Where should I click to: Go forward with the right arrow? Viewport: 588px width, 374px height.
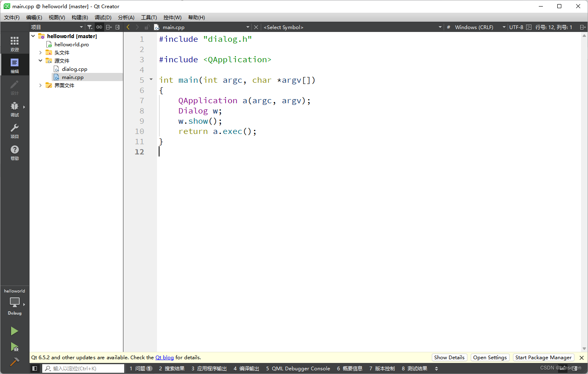pos(137,27)
